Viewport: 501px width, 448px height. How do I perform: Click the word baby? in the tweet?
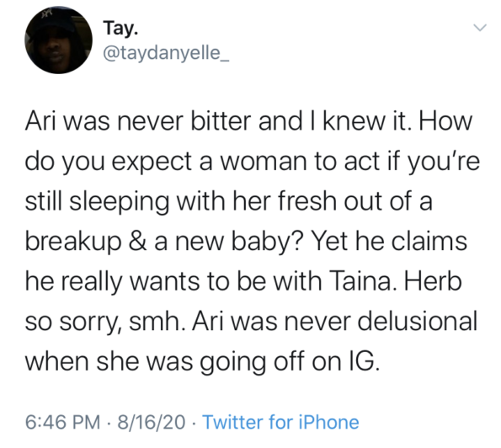point(266,243)
